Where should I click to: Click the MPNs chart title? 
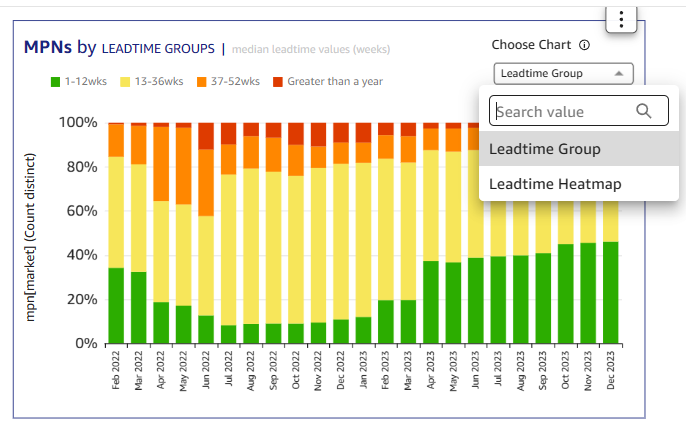47,47
